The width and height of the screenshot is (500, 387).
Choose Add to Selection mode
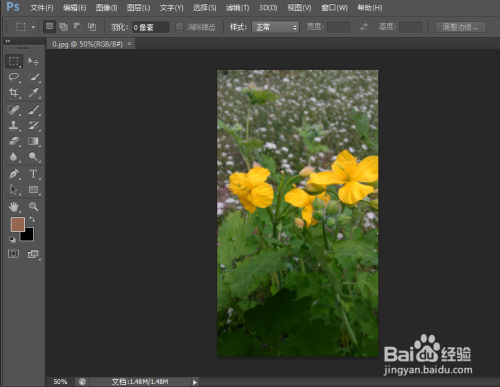point(63,27)
